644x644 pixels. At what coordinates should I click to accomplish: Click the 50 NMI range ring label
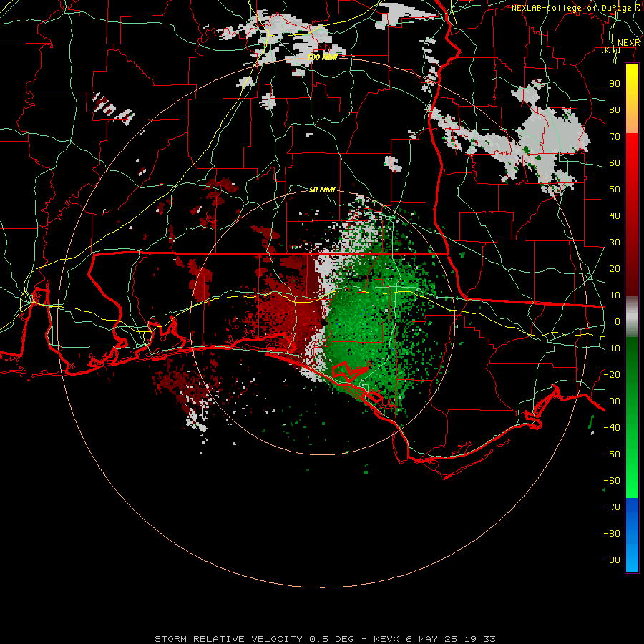click(x=323, y=190)
